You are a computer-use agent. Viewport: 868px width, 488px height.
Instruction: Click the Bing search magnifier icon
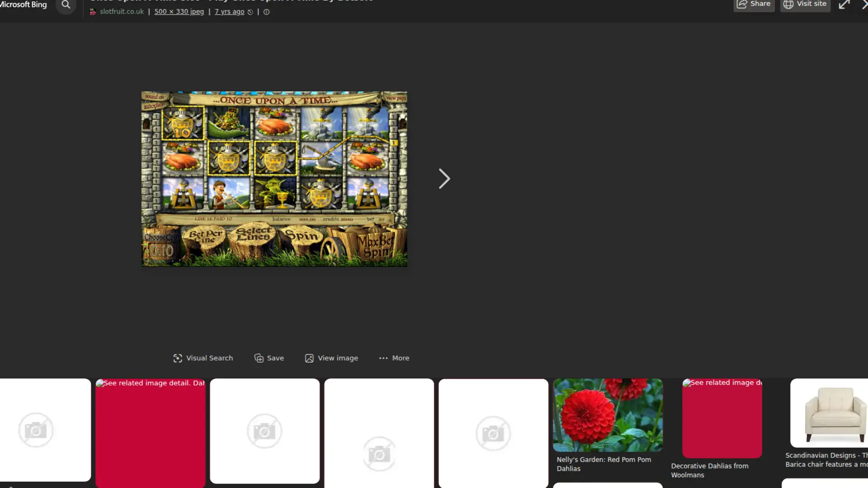66,5
